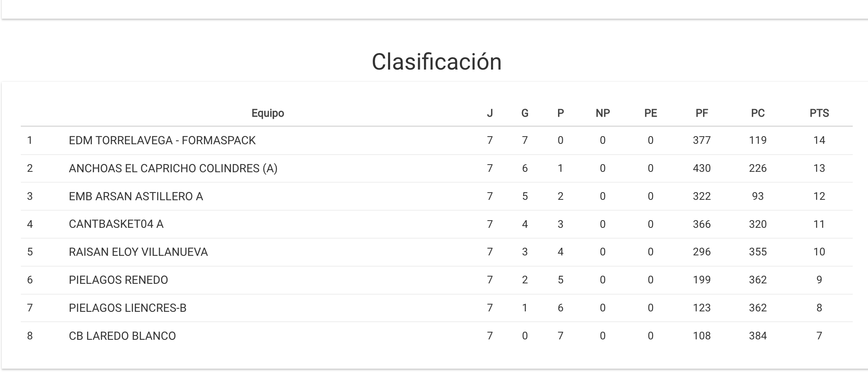Click the Equipo column header

coord(268,113)
